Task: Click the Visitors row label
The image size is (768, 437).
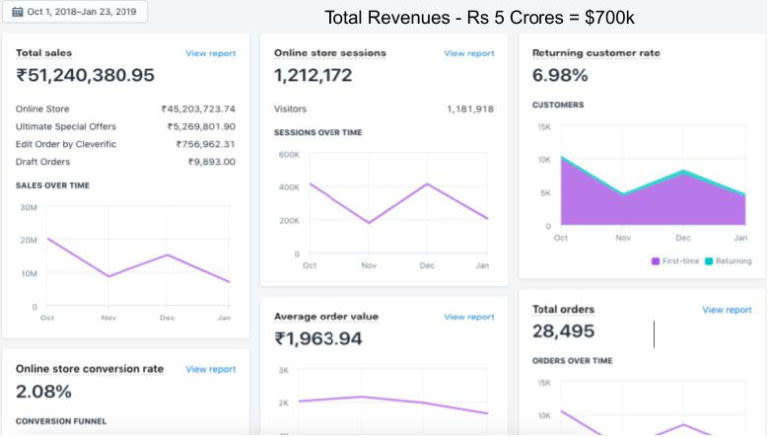Action: tap(290, 109)
